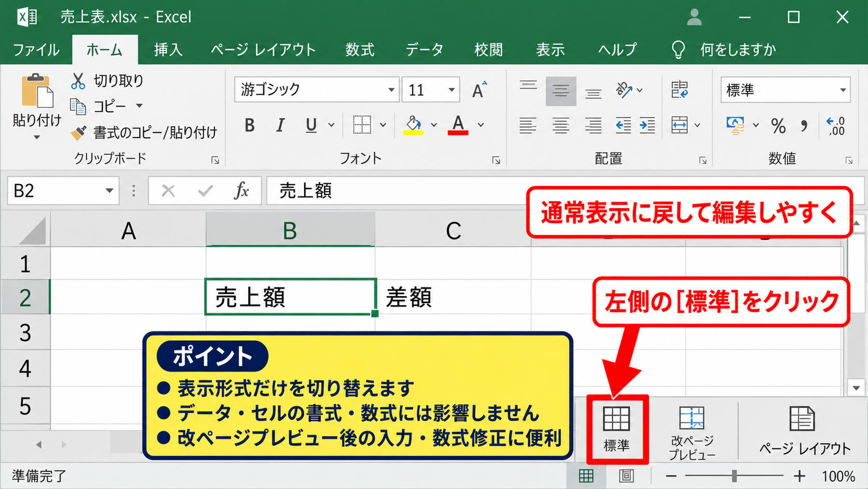Switch to the 挿入 tab
Image resolution: width=868 pixels, height=489 pixels.
pyautogui.click(x=168, y=50)
